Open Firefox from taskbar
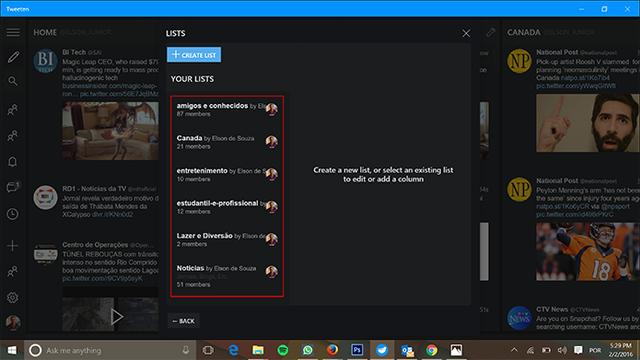Viewport: 640px width, 360px height. point(332,350)
